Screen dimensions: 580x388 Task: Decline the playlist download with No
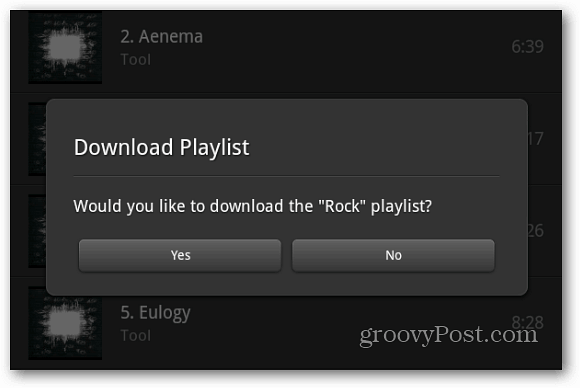coord(393,255)
